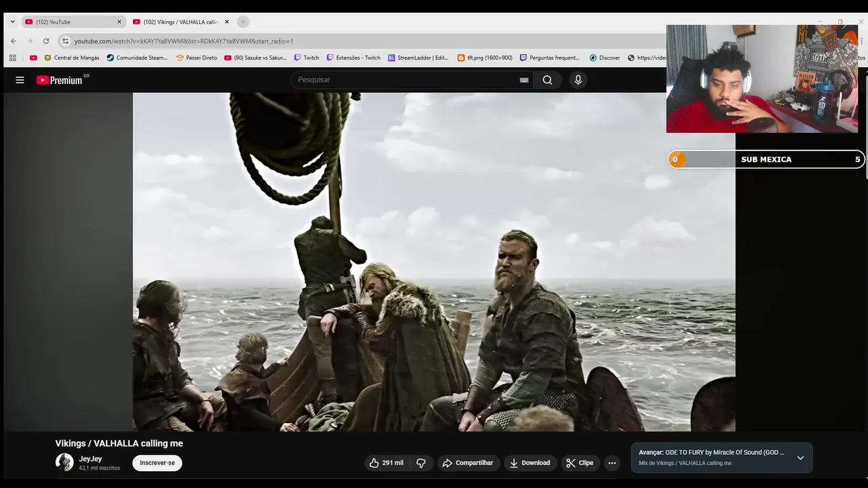Select the Vikings / VALHALLA browser tab

click(180, 22)
